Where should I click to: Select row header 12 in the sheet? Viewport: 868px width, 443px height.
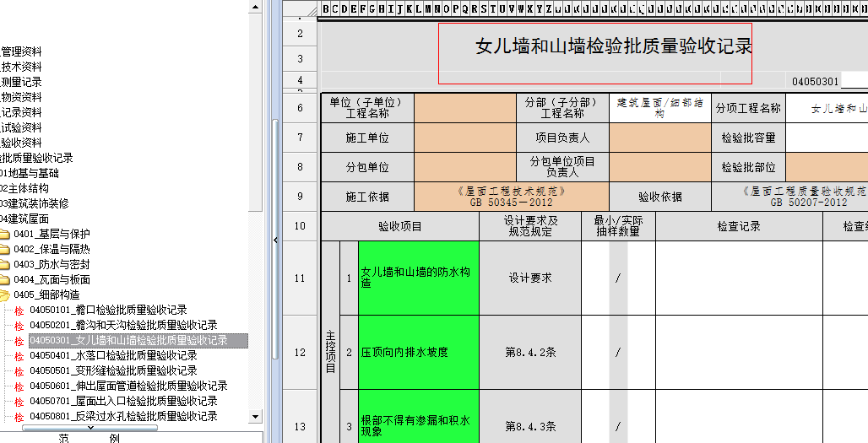pos(300,352)
